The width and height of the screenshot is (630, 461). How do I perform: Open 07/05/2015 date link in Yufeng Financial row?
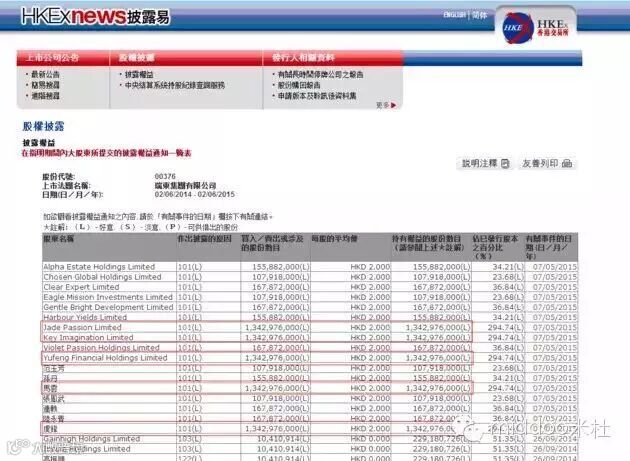pyautogui.click(x=554, y=358)
